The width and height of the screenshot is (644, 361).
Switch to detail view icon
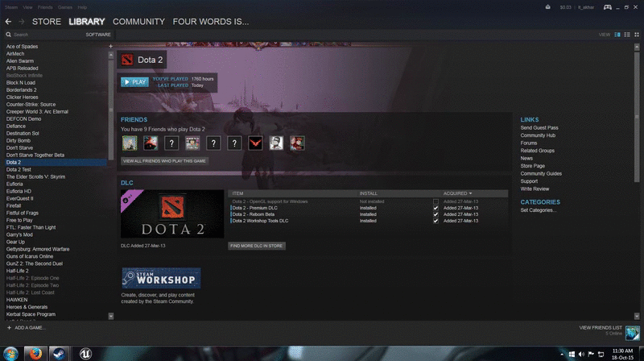(617, 35)
